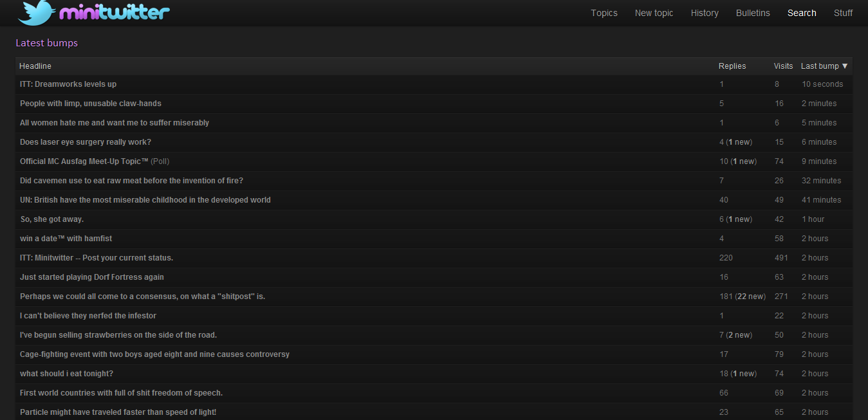Open the selling strawberries topic
Screen dimensions: 868x420
tap(118, 335)
